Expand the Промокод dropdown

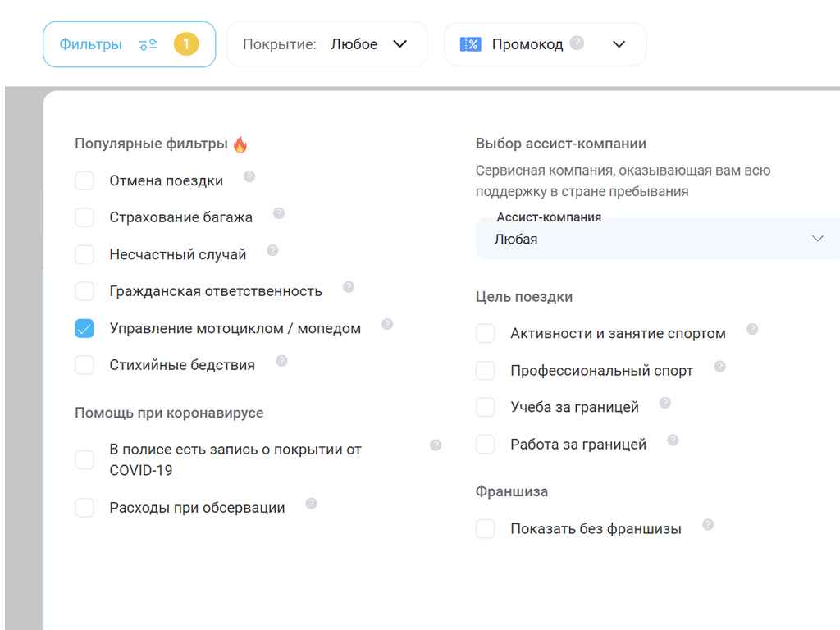[545, 44]
